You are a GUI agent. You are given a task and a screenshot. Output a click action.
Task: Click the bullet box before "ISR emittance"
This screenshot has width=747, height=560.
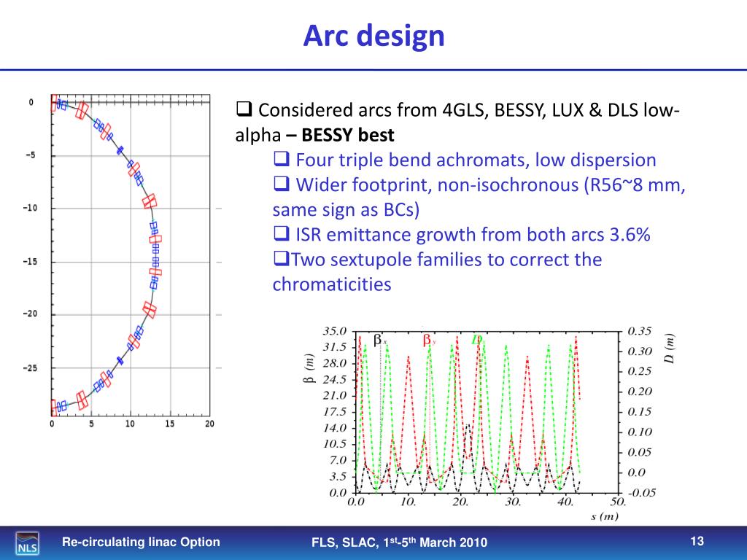[282, 233]
